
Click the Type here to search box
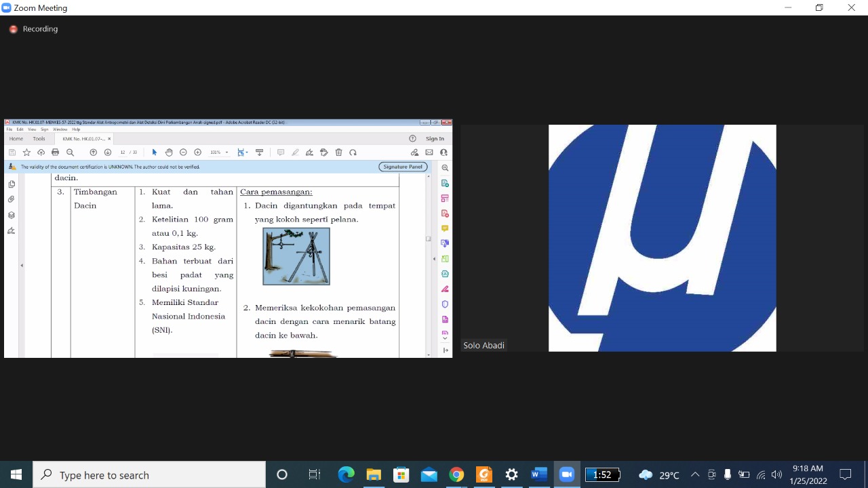149,474
